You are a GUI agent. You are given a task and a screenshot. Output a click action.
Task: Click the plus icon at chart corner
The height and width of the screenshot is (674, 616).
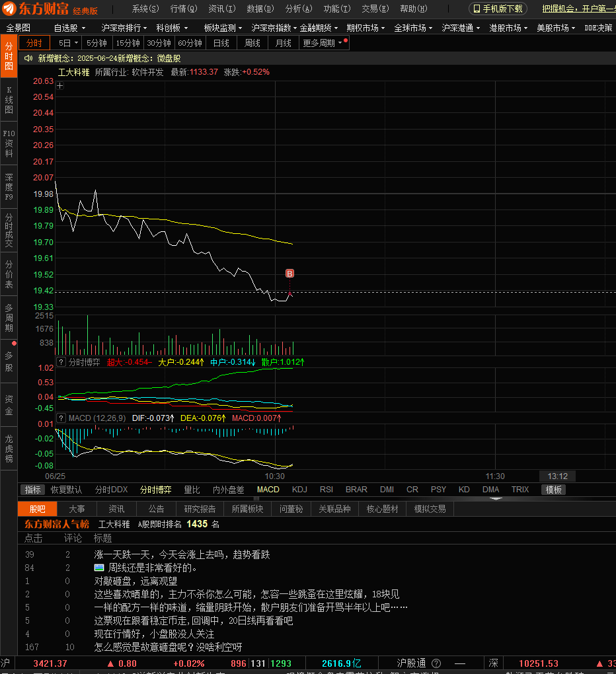pyautogui.click(x=60, y=85)
